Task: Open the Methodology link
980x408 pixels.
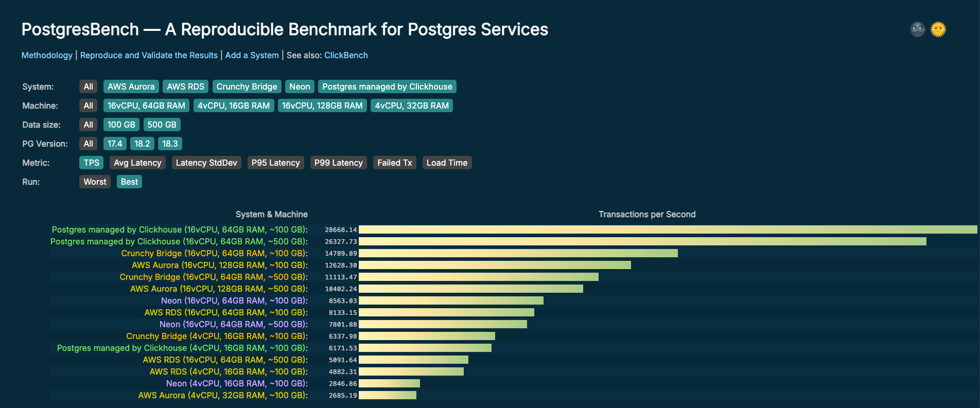Action: click(x=47, y=55)
